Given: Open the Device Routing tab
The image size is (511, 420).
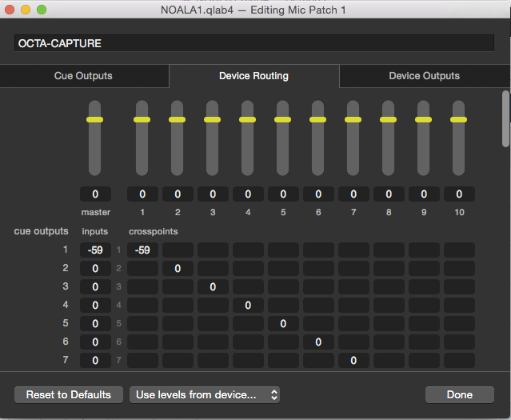Looking at the screenshot, I should tap(254, 76).
